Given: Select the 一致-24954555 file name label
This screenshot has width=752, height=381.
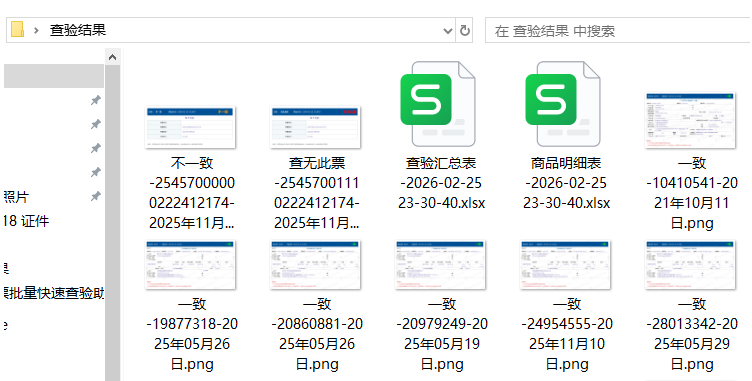Looking at the screenshot, I should click(567, 334).
